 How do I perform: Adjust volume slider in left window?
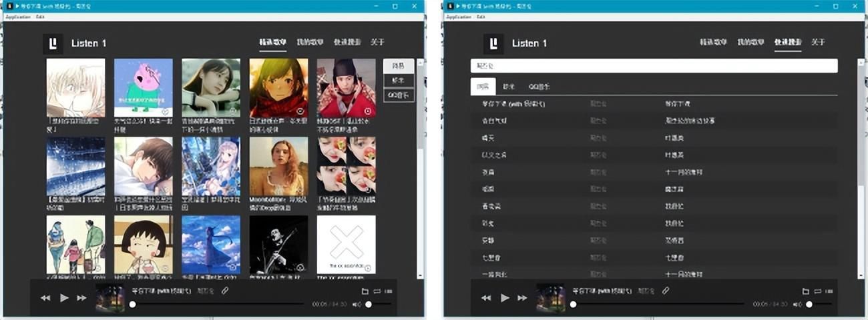[378, 304]
